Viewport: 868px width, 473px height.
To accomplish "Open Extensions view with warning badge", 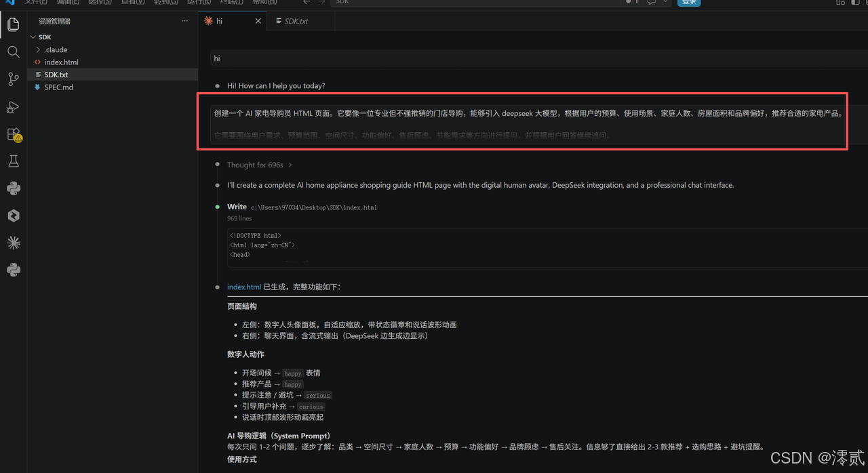I will (14, 134).
